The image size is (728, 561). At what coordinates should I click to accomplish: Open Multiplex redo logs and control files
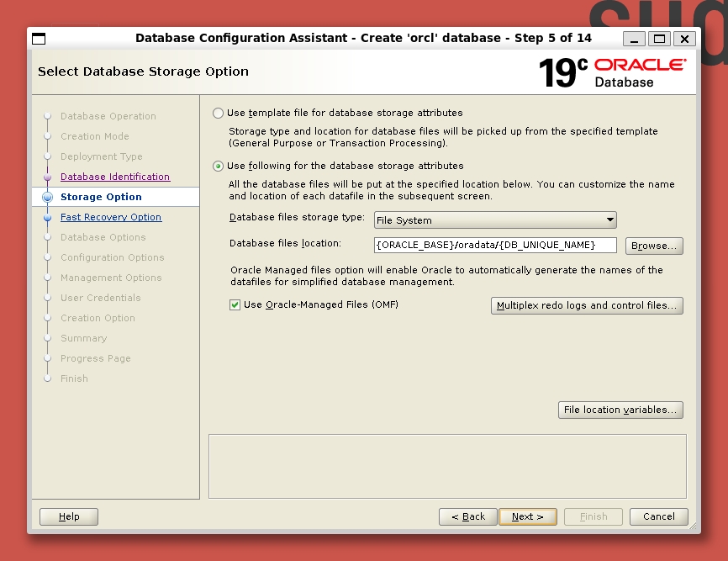(x=586, y=305)
